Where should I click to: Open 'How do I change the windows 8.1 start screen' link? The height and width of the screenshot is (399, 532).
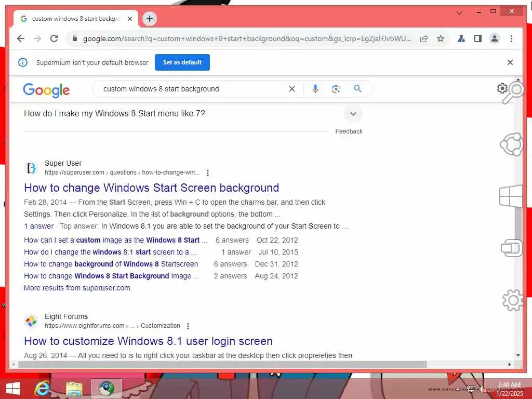(110, 252)
